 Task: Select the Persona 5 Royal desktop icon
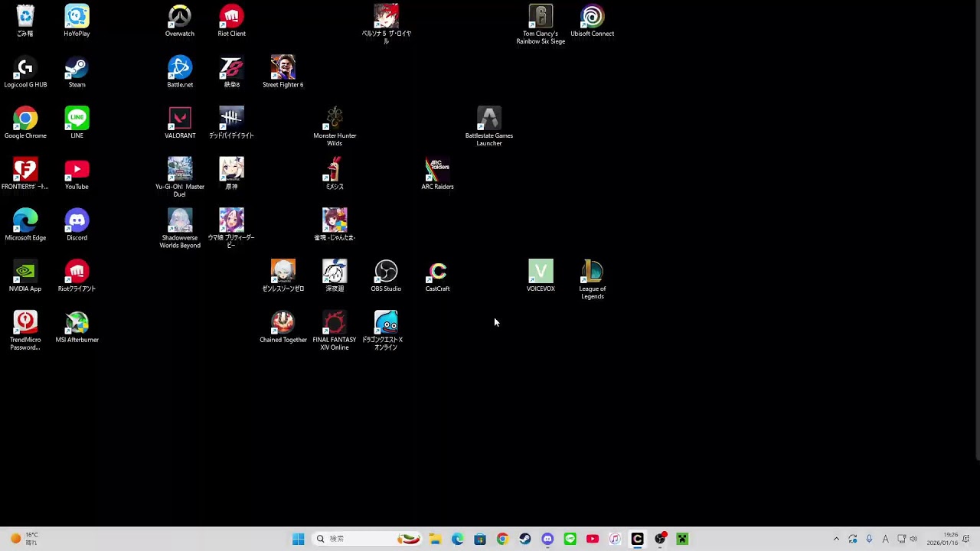point(386,24)
